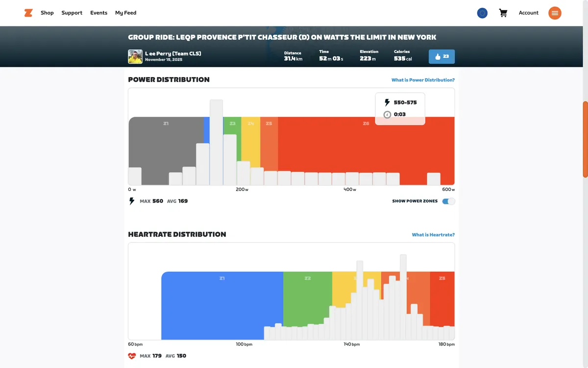
Task: Click the EU region flag icon
Action: [482, 13]
